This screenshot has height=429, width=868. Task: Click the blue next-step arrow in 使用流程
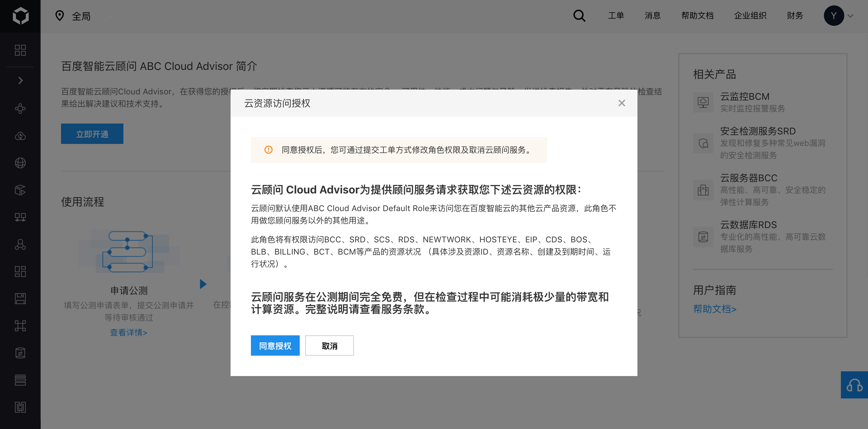(203, 284)
